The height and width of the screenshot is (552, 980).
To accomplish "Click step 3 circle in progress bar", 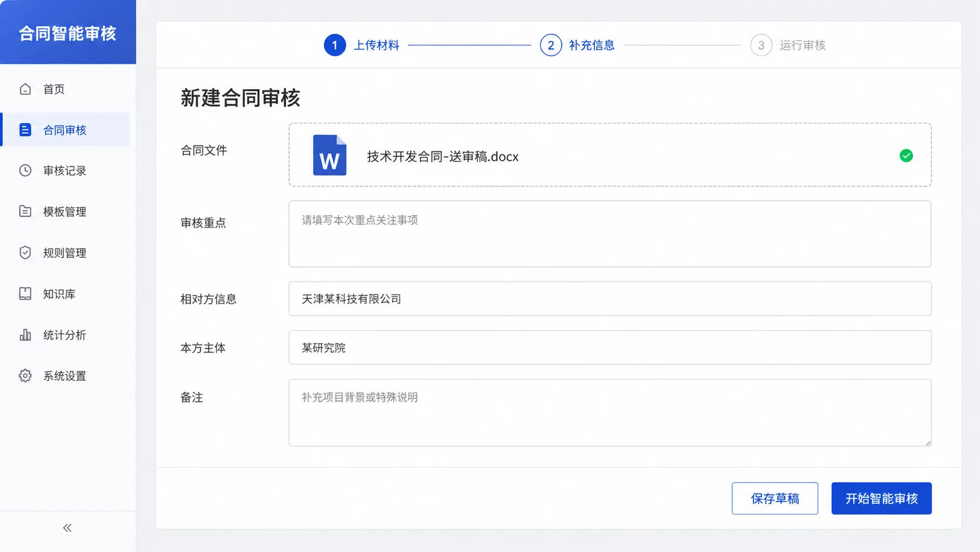I will click(761, 45).
